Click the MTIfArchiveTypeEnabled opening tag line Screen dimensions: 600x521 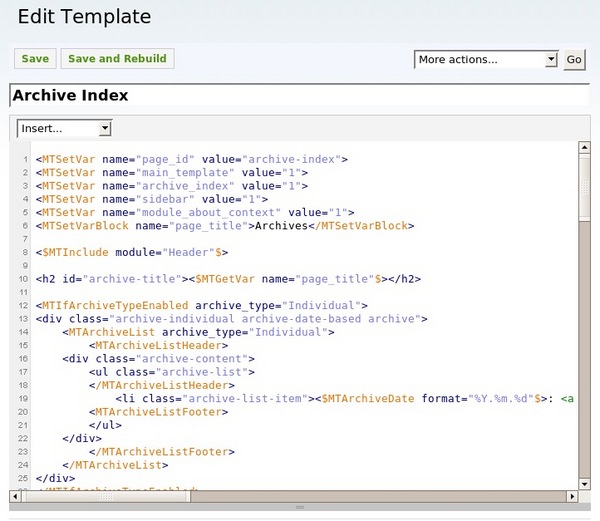(201, 306)
